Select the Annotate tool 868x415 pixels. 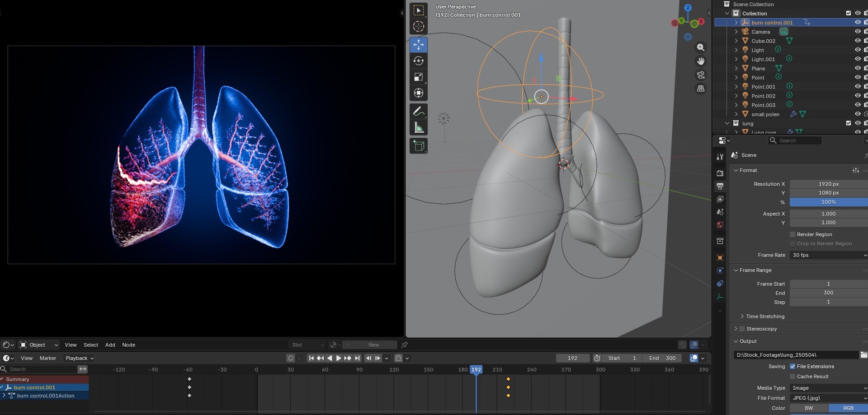[419, 111]
